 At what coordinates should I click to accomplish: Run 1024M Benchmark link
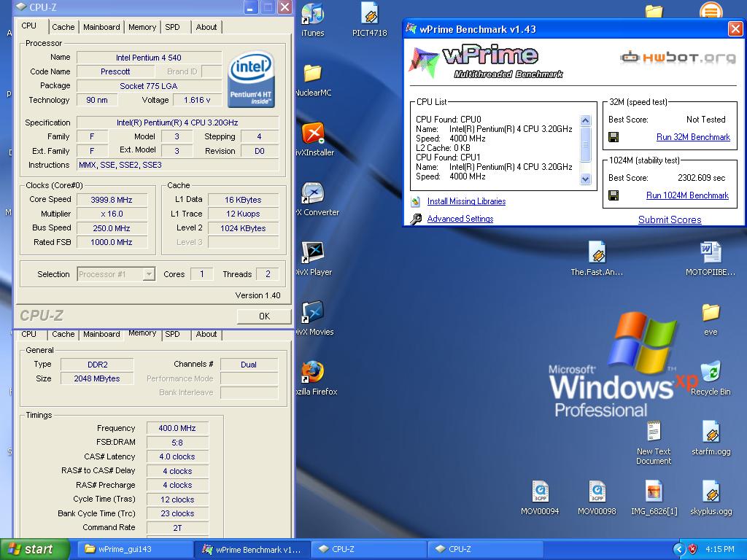(x=687, y=195)
